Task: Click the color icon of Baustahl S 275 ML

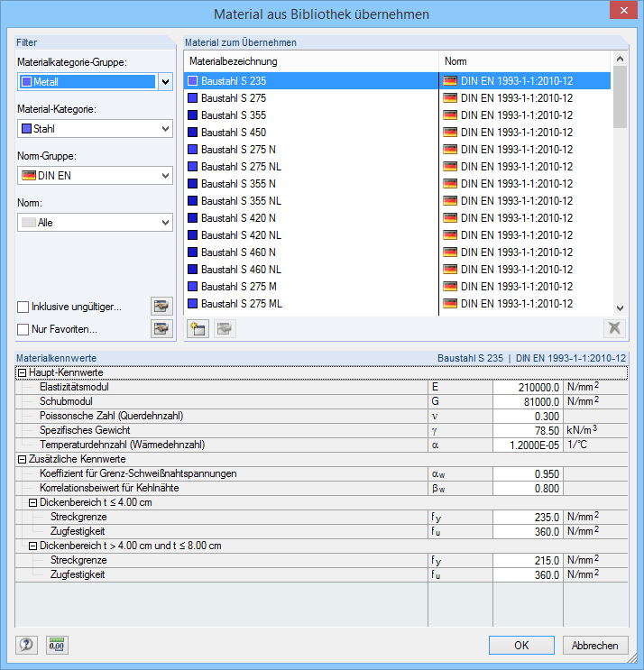Action: tap(193, 303)
